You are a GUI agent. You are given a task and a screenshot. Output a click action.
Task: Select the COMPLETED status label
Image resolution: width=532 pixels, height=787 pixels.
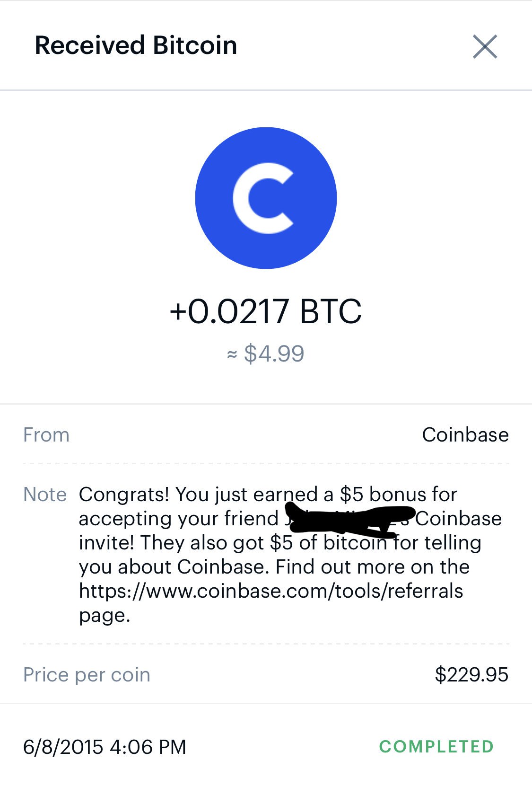436,747
